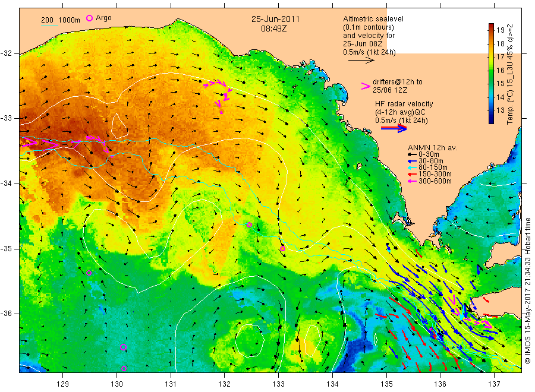Click the blue 30-80m legend arrow
The width and height of the screenshot is (535, 392).
(x=412, y=161)
